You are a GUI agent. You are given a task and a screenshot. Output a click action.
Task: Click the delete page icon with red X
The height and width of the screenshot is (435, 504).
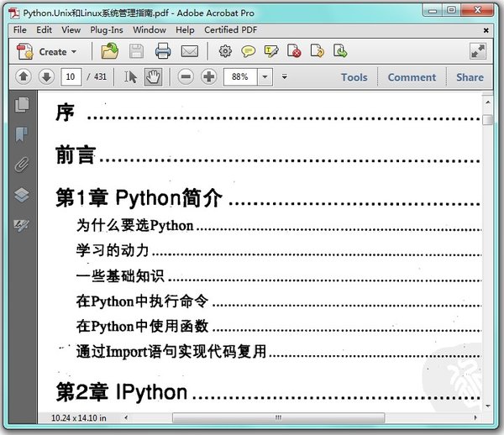[x=294, y=51]
